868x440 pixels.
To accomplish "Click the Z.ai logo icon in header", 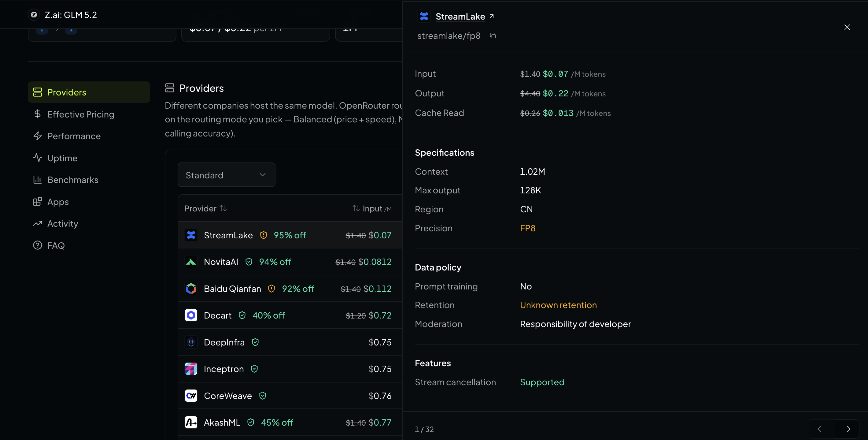I will pos(34,15).
